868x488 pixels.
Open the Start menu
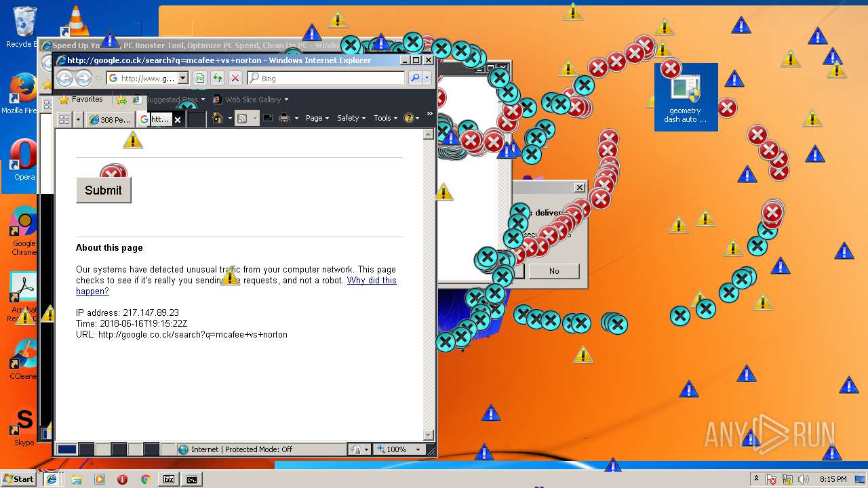pyautogui.click(x=18, y=479)
